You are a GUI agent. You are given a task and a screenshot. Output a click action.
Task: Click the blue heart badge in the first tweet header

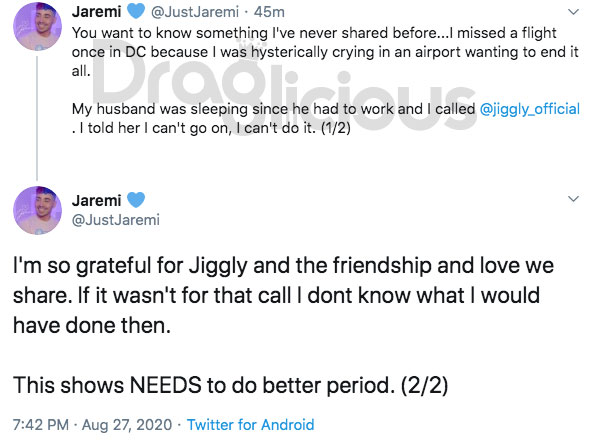click(136, 11)
